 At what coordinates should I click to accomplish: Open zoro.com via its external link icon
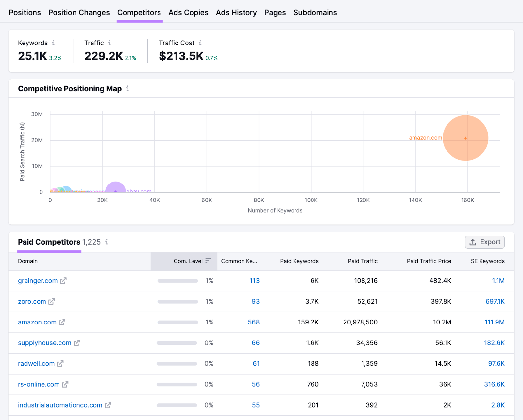(x=52, y=302)
